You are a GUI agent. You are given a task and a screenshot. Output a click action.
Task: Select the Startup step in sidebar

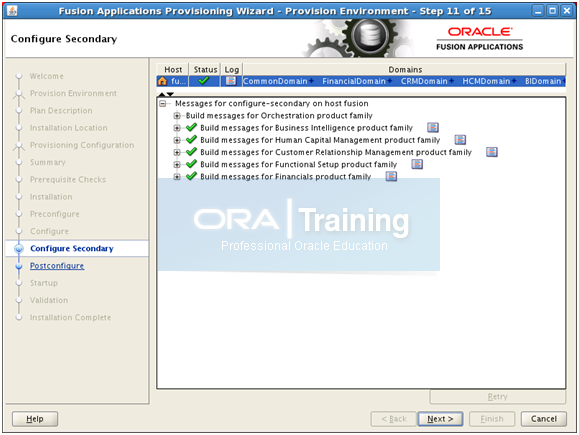click(x=44, y=283)
